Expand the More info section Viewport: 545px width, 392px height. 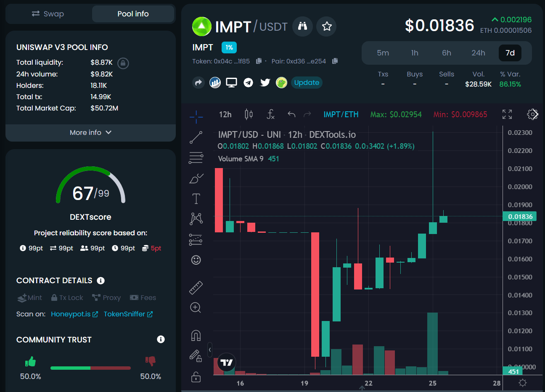90,132
